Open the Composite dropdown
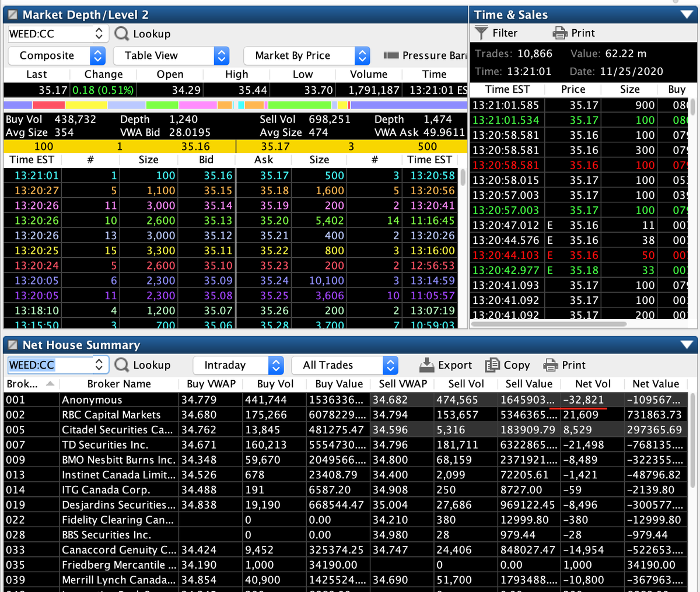 pyautogui.click(x=57, y=55)
